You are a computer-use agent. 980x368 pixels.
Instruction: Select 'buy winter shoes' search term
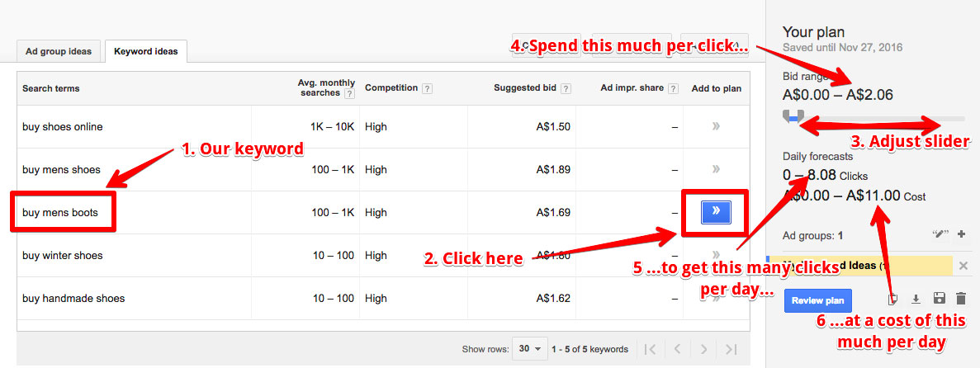[x=63, y=256]
